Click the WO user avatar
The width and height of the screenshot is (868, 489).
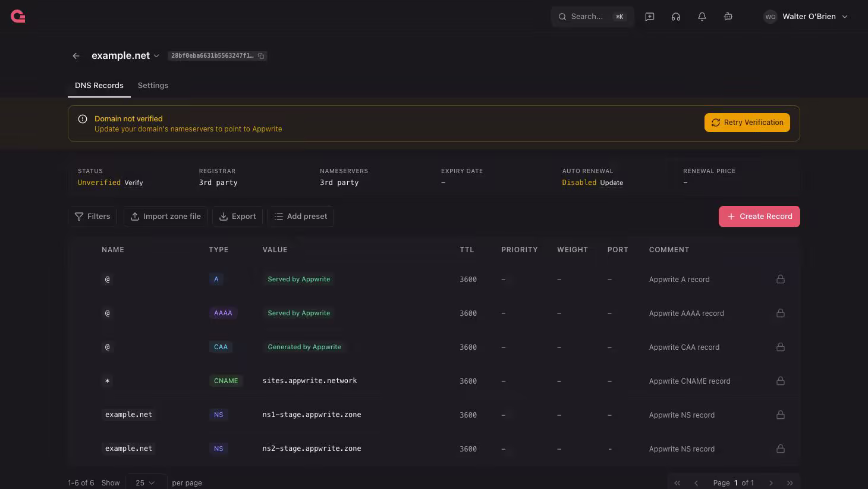pyautogui.click(x=770, y=17)
